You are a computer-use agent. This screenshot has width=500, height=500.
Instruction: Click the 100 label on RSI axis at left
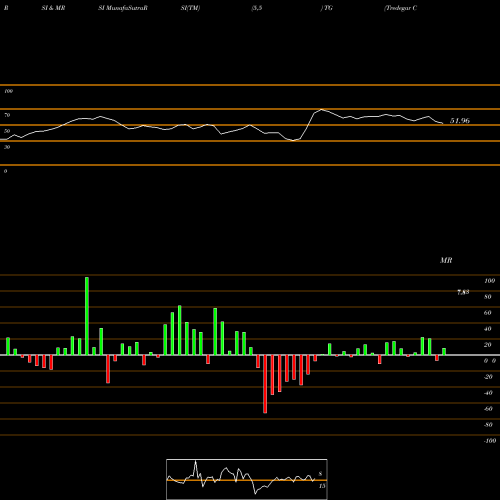pos(8,91)
